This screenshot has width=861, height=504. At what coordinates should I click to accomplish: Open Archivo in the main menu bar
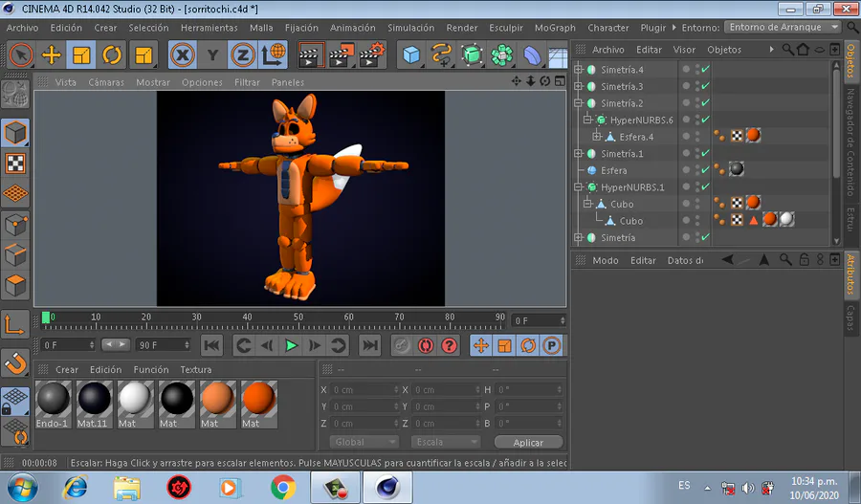tap(23, 28)
